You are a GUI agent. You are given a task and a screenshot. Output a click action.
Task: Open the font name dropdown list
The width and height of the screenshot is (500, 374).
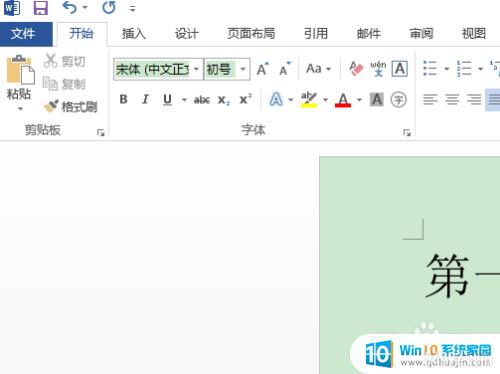(x=197, y=69)
